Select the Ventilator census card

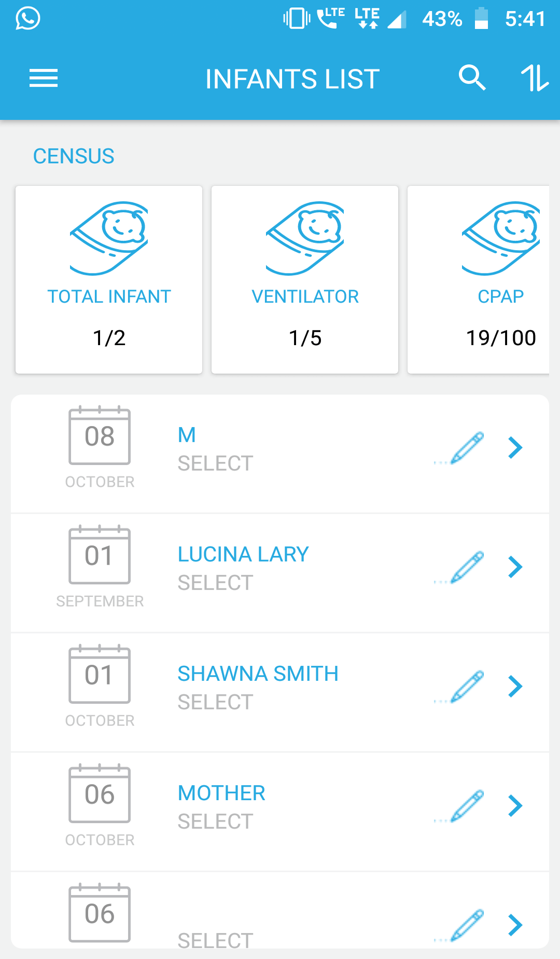coord(305,280)
